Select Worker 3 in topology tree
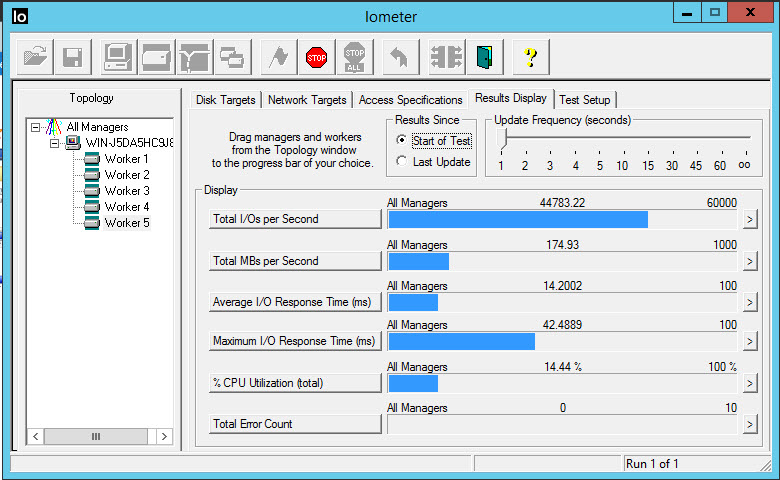Screen dimensions: 780x480 click(x=126, y=191)
